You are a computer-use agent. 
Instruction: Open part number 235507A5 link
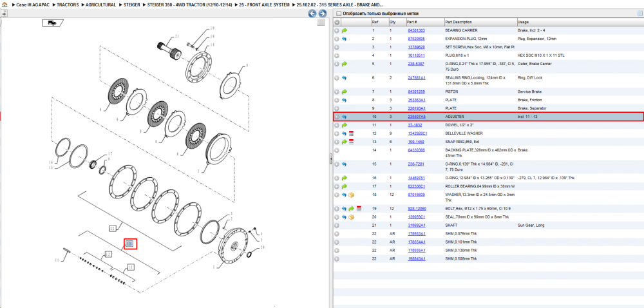417,117
